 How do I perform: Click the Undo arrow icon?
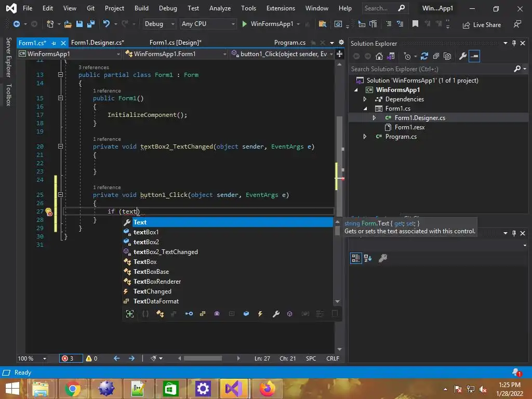[x=106, y=24]
